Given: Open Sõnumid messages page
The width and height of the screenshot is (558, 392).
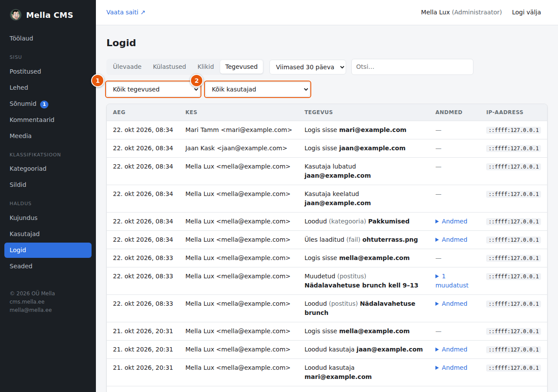Looking at the screenshot, I should click(x=48, y=104).
